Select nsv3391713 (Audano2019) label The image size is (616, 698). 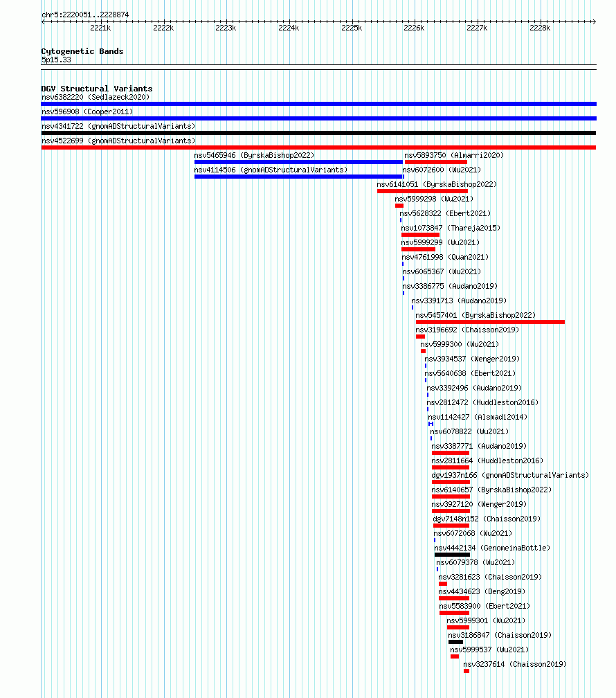tap(459, 301)
